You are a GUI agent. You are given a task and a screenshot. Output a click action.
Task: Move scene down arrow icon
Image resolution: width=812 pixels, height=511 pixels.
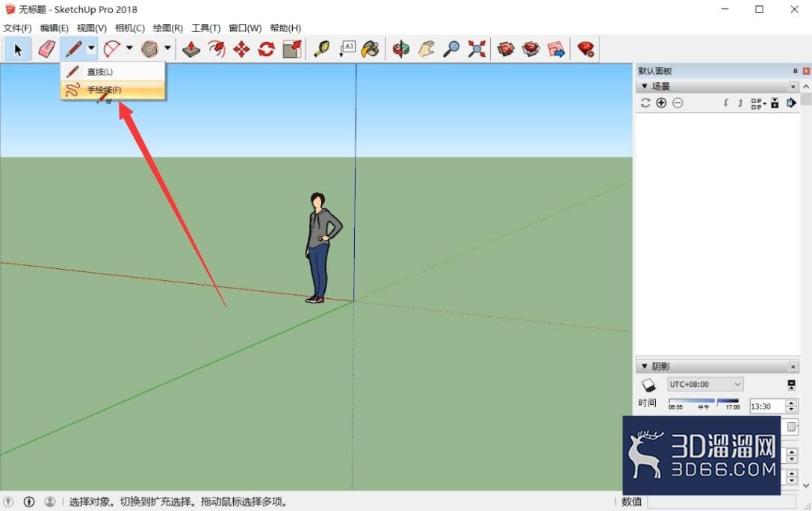point(725,103)
